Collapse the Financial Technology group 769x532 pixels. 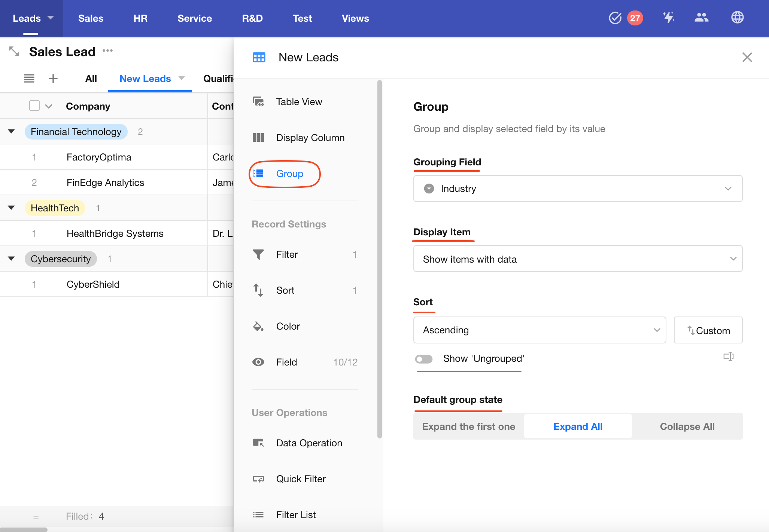pos(11,131)
